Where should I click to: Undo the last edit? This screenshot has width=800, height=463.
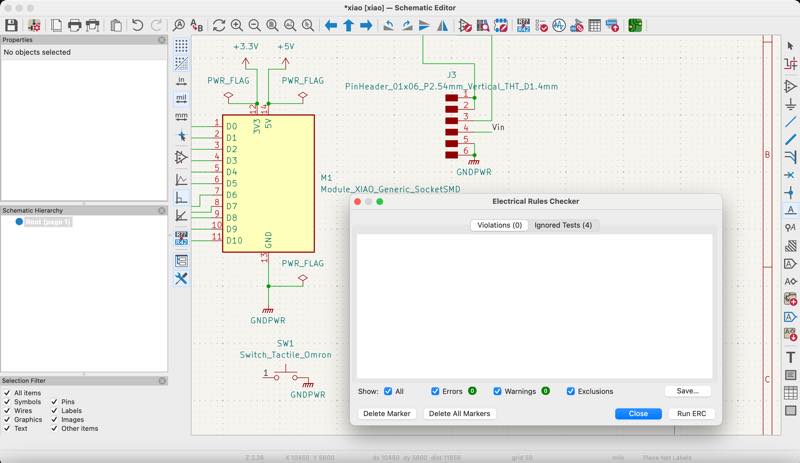[x=137, y=25]
